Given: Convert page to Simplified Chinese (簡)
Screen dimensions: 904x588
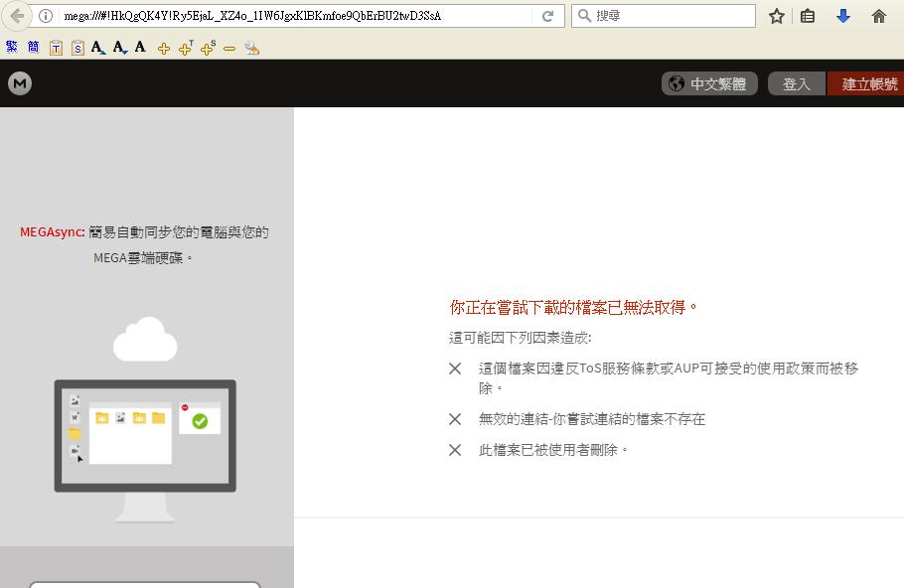Looking at the screenshot, I should click(34, 47).
